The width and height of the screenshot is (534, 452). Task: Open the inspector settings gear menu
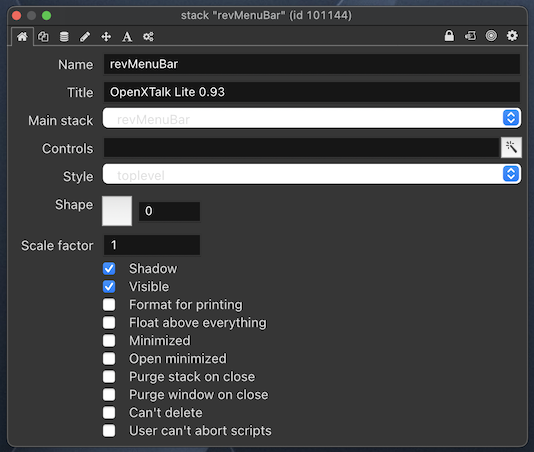pos(512,36)
